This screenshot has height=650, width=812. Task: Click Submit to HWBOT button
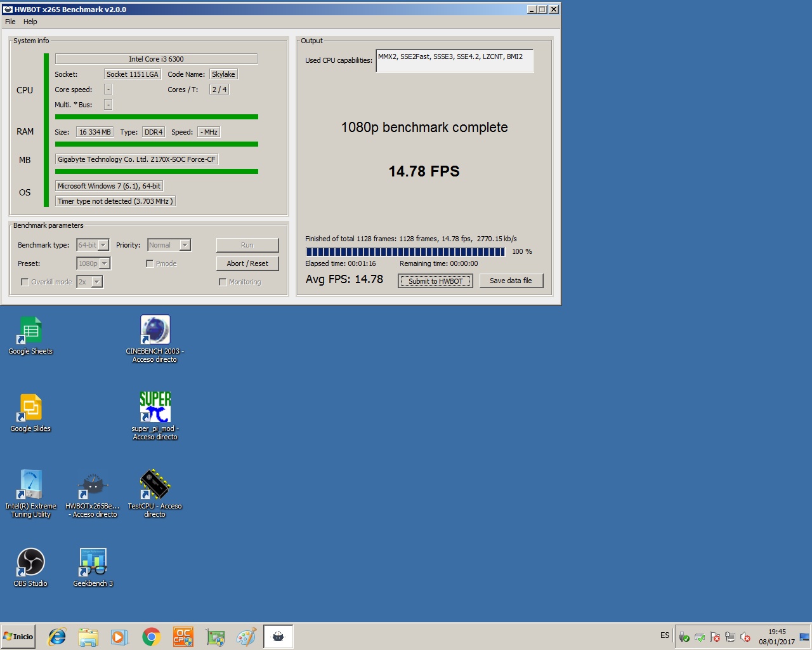pos(435,281)
